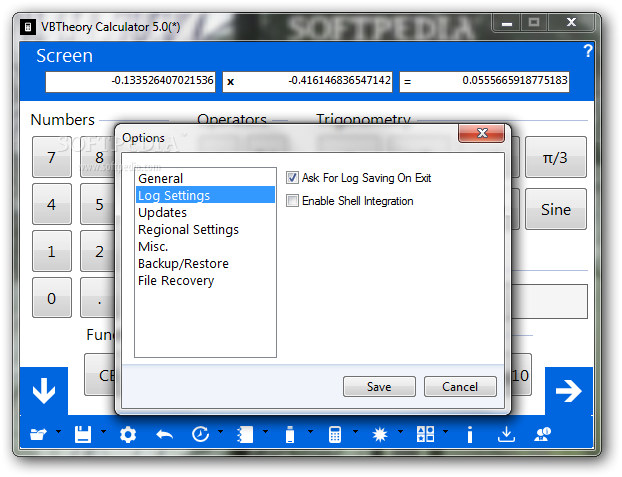Click the help question mark icon

(x=588, y=51)
